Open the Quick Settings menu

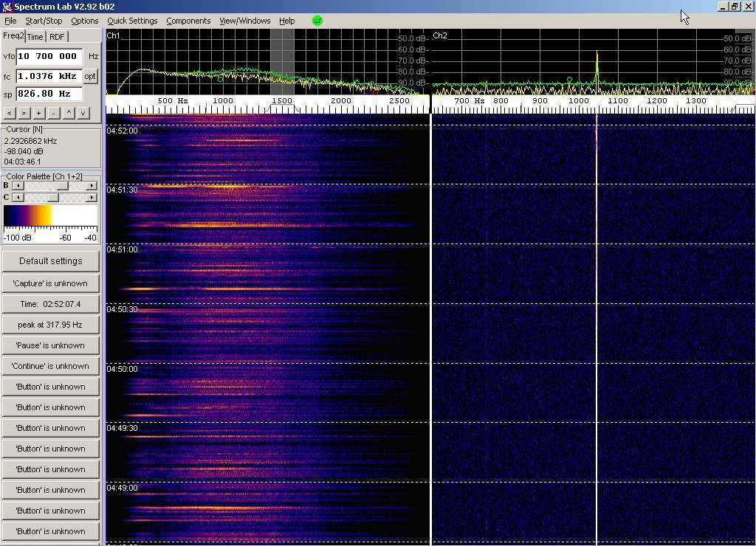(132, 21)
